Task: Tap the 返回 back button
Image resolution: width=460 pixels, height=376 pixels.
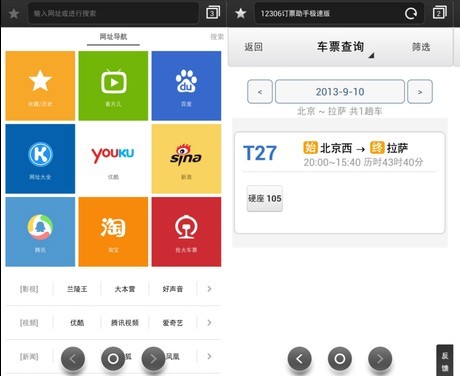Action: [253, 47]
